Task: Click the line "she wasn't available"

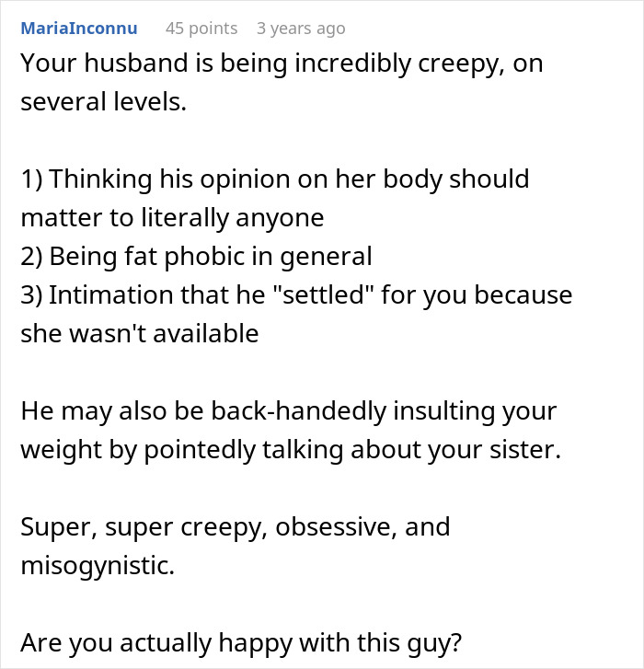Action: 139,333
